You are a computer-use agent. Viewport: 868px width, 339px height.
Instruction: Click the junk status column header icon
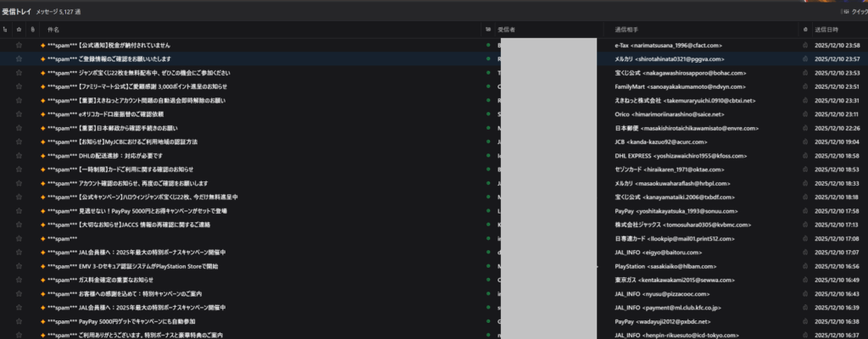coord(805,30)
